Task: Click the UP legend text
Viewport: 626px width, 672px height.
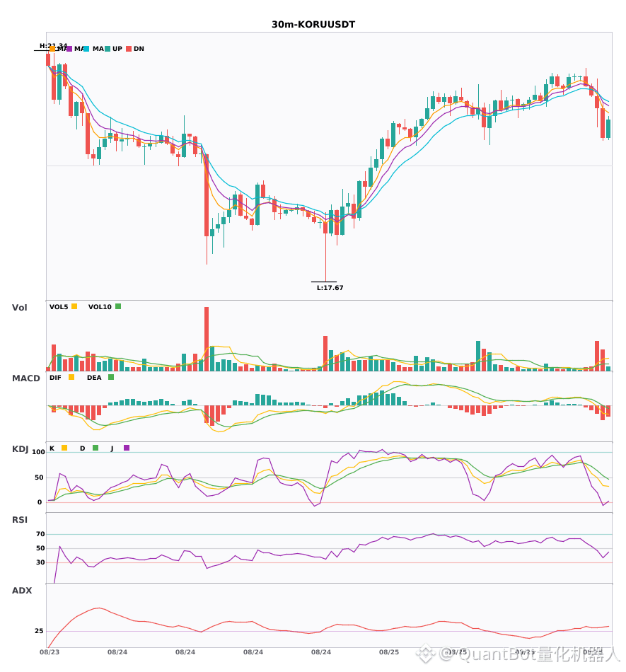Action: coord(117,49)
